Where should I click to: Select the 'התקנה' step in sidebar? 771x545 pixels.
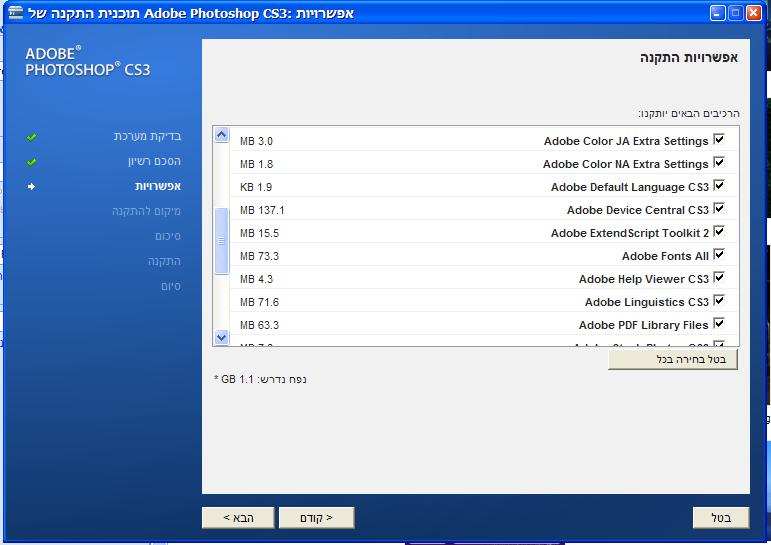pyautogui.click(x=164, y=261)
